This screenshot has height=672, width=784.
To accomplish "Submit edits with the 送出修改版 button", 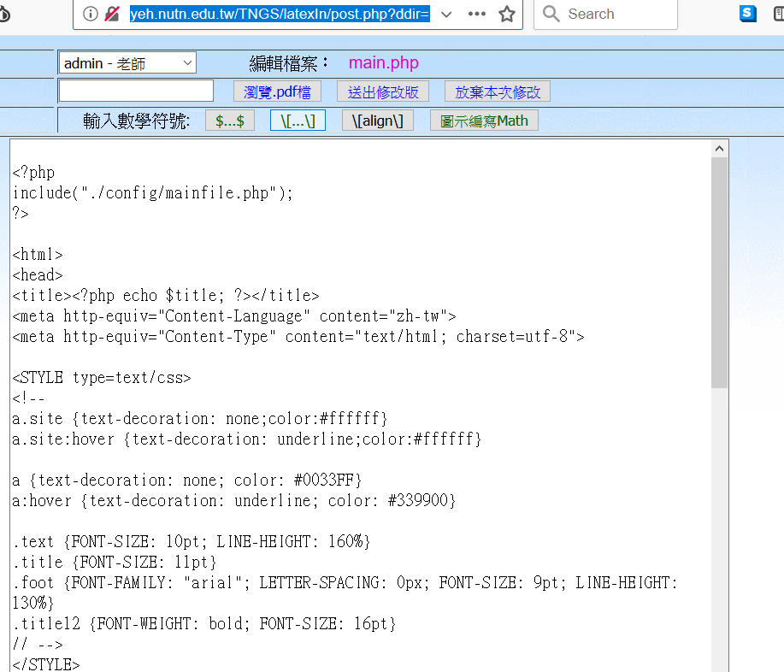I will 383,92.
